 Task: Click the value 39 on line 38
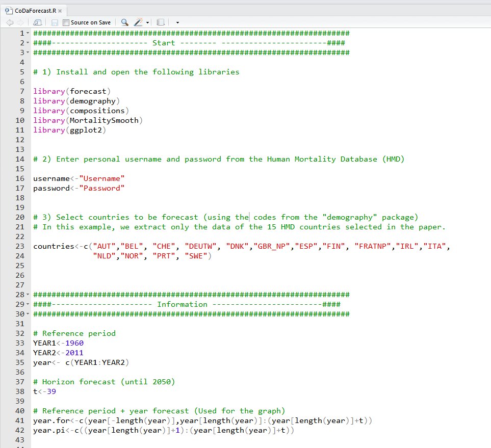pyautogui.click(x=51, y=391)
